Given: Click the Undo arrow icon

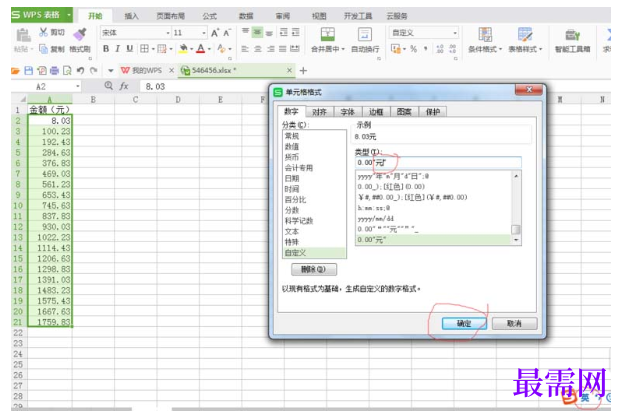Looking at the screenshot, I should pos(80,71).
